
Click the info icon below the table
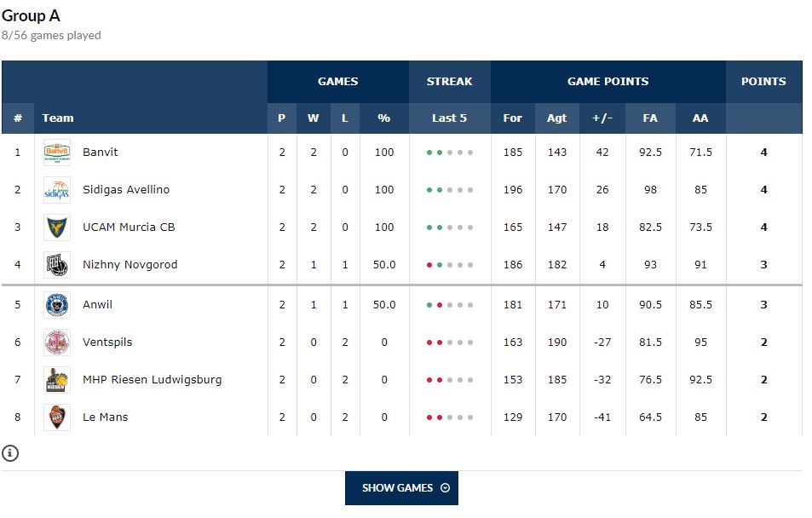10,452
